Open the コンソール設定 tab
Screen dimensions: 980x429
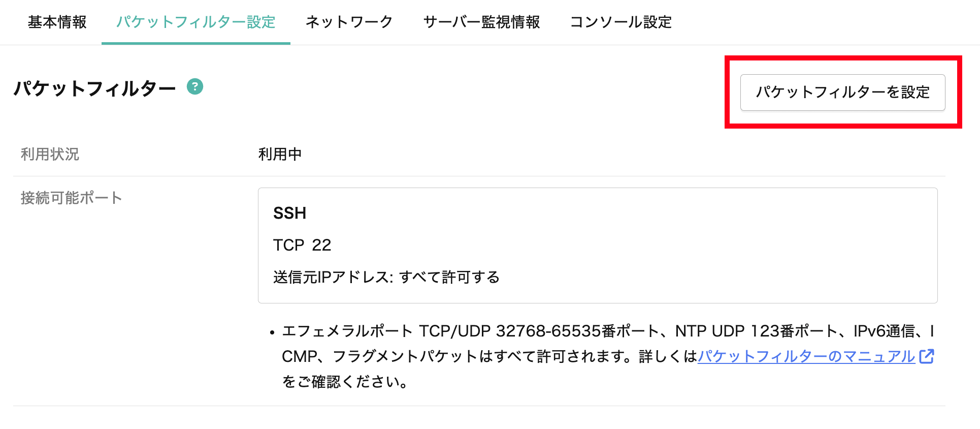pyautogui.click(x=621, y=22)
